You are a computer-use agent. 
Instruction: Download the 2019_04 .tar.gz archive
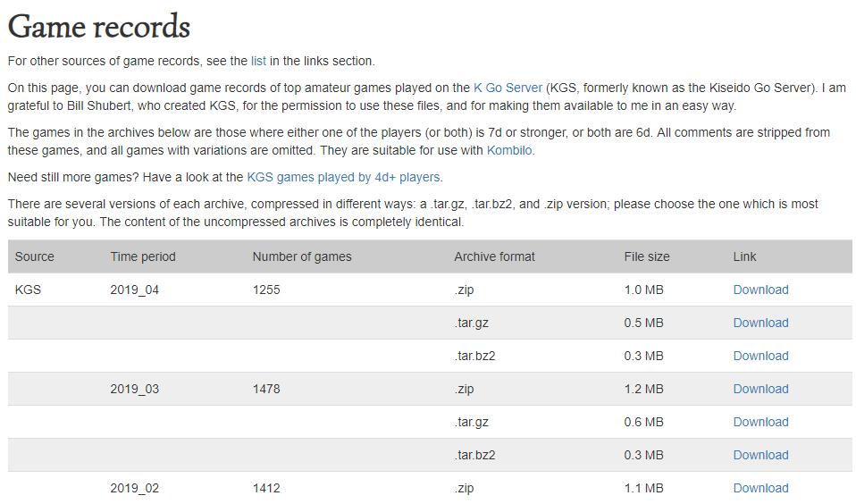click(x=760, y=323)
